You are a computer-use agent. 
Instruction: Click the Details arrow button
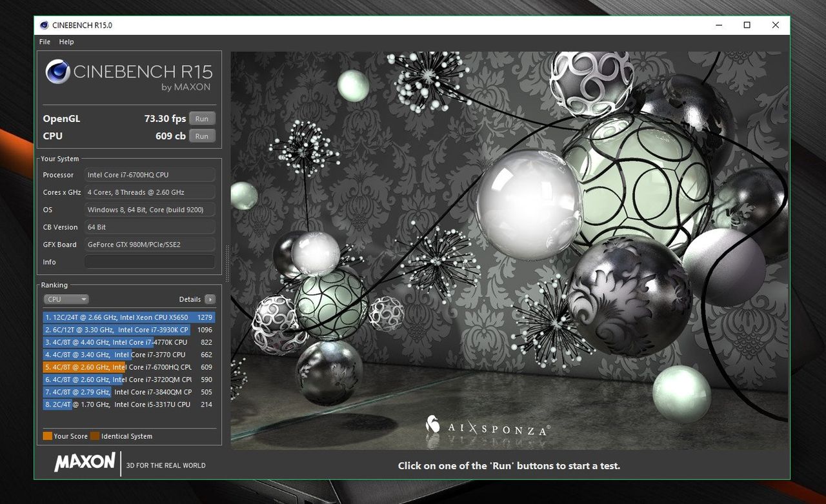[x=210, y=299]
